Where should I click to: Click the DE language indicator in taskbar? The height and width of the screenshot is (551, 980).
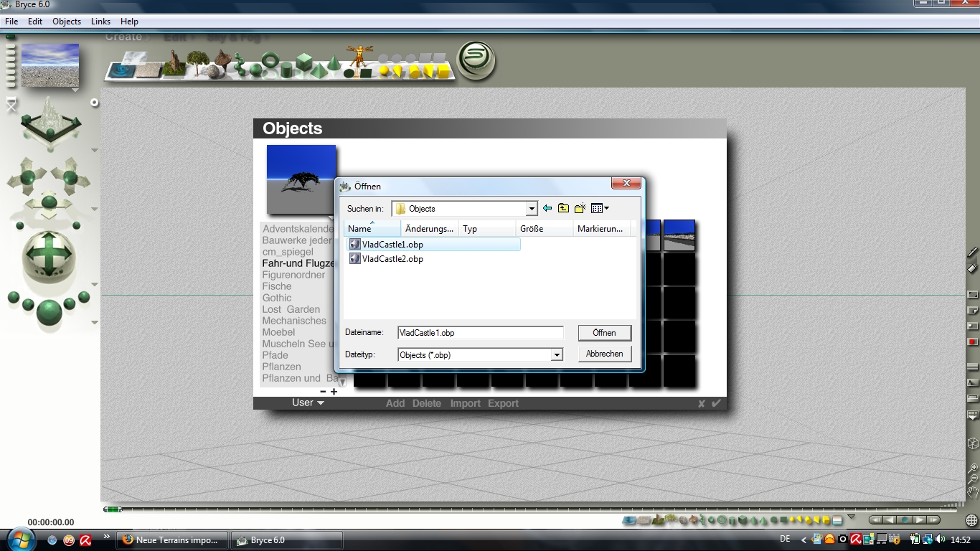point(785,539)
